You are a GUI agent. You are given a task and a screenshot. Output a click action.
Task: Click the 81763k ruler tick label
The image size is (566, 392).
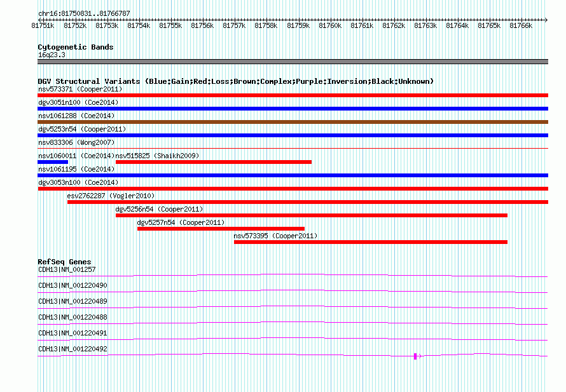pos(425,25)
